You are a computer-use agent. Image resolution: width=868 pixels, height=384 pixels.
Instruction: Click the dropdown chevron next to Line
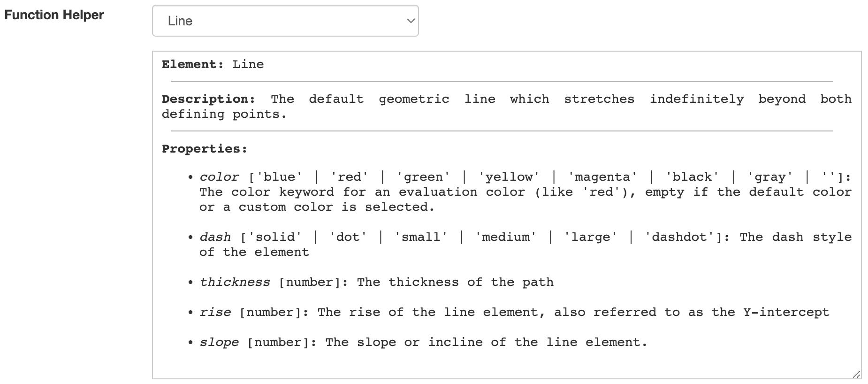(410, 20)
